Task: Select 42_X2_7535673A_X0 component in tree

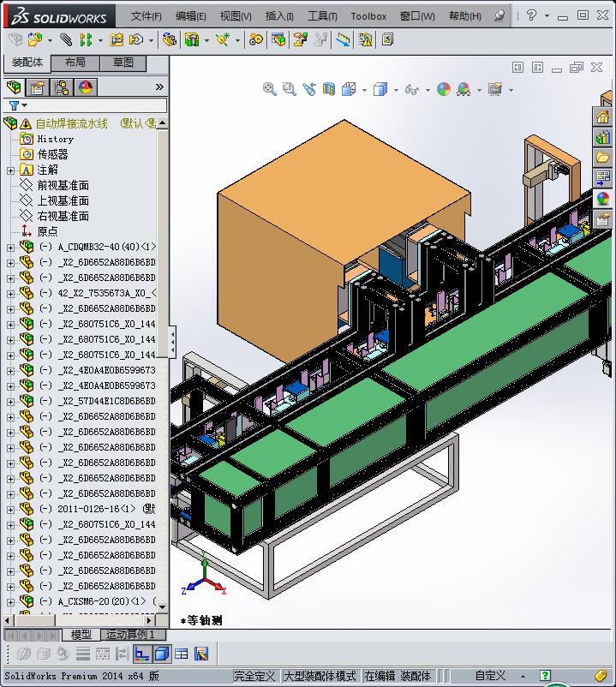Action: point(107,293)
